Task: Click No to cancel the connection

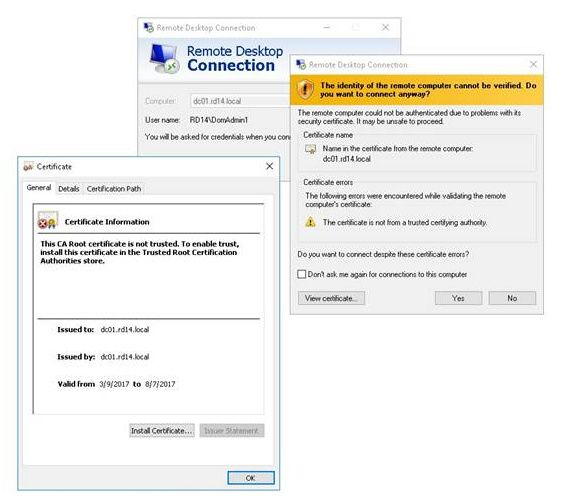Action: point(512,298)
